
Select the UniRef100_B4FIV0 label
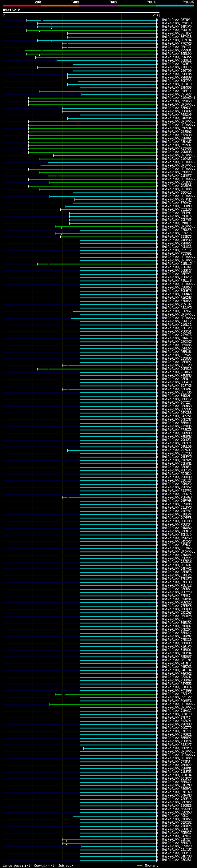[x=176, y=26]
